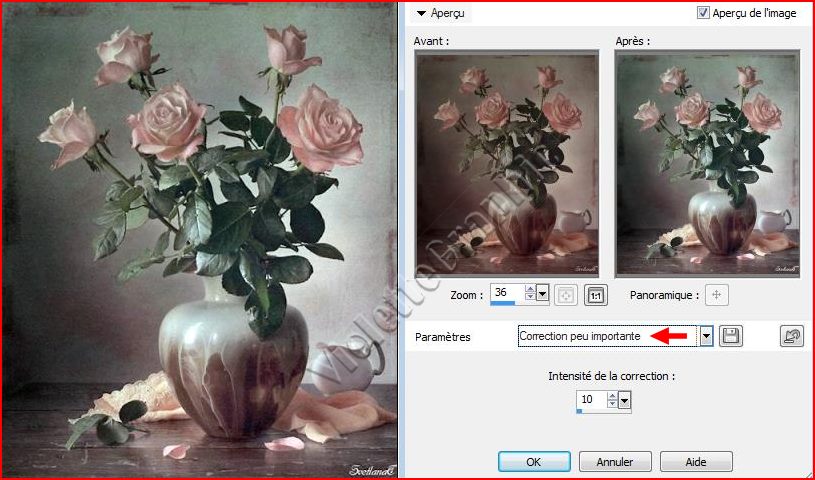The height and width of the screenshot is (480, 815).
Task: Click the Annuler button
Action: [x=615, y=462]
